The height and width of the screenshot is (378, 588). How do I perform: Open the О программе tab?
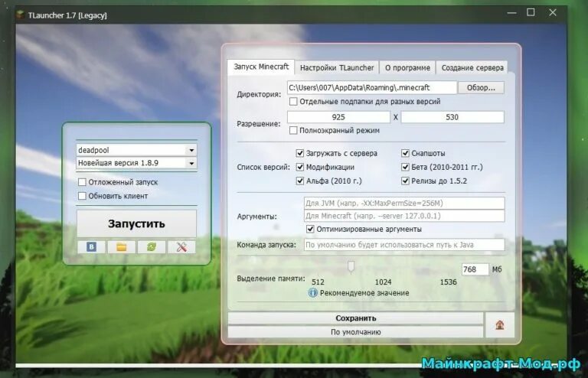click(407, 68)
